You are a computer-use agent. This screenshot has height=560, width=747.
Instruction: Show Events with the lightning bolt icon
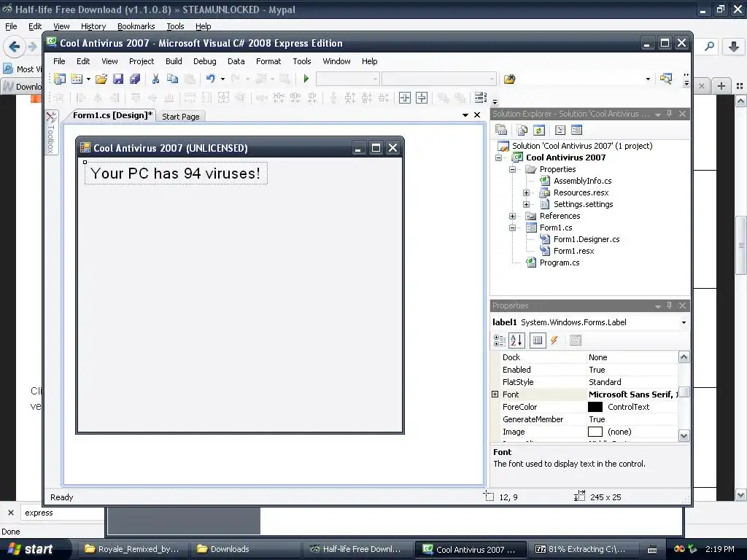[x=554, y=341]
